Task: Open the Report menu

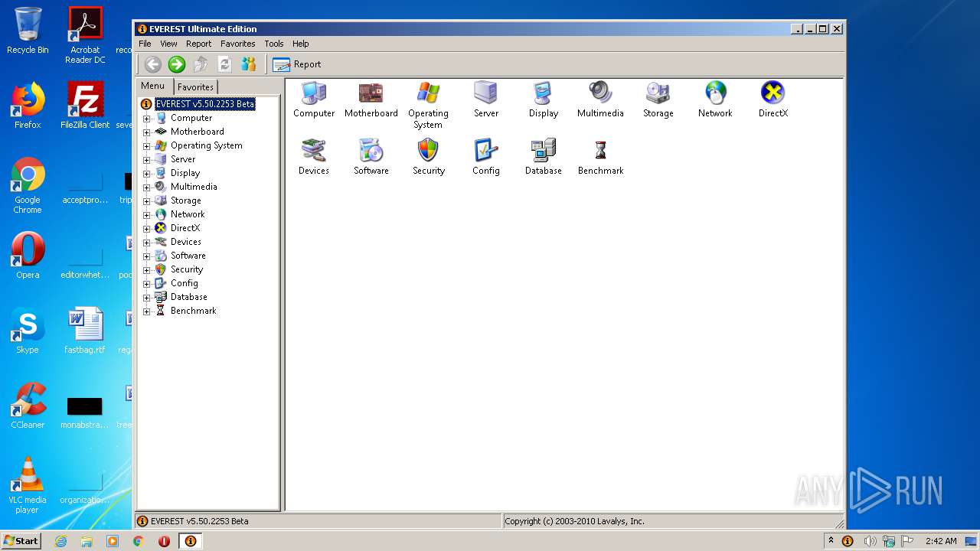Action: [199, 44]
